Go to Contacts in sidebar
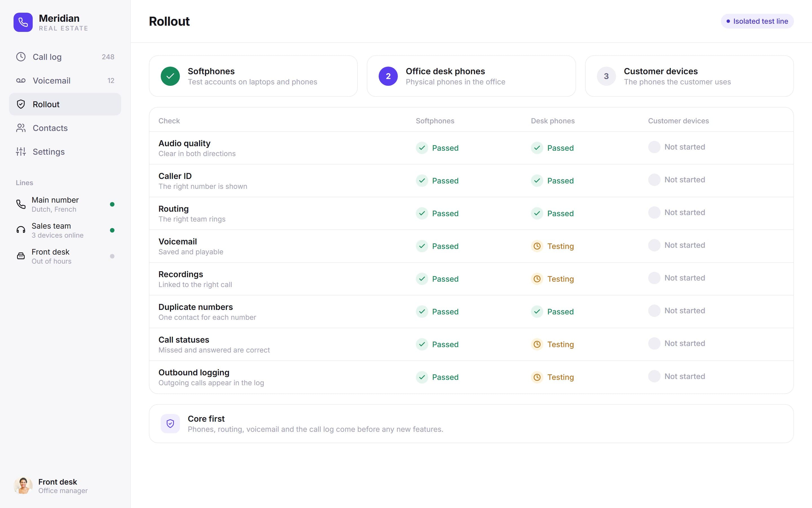 (x=65, y=128)
